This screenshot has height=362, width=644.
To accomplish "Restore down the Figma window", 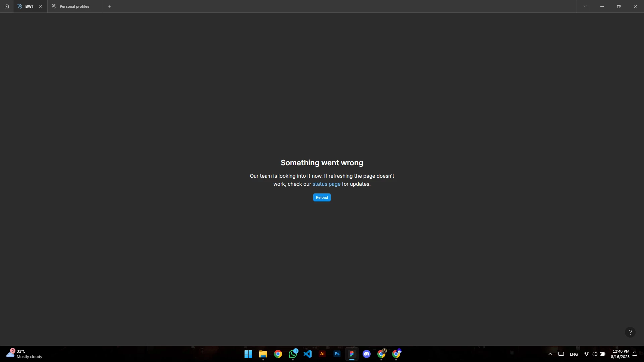I will pos(619,6).
